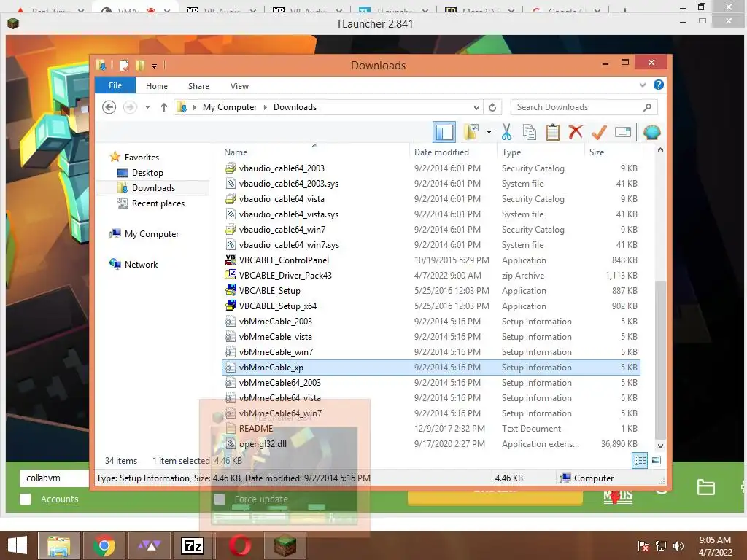
Task: Open the Minecraft block taskbar icon
Action: click(x=285, y=545)
